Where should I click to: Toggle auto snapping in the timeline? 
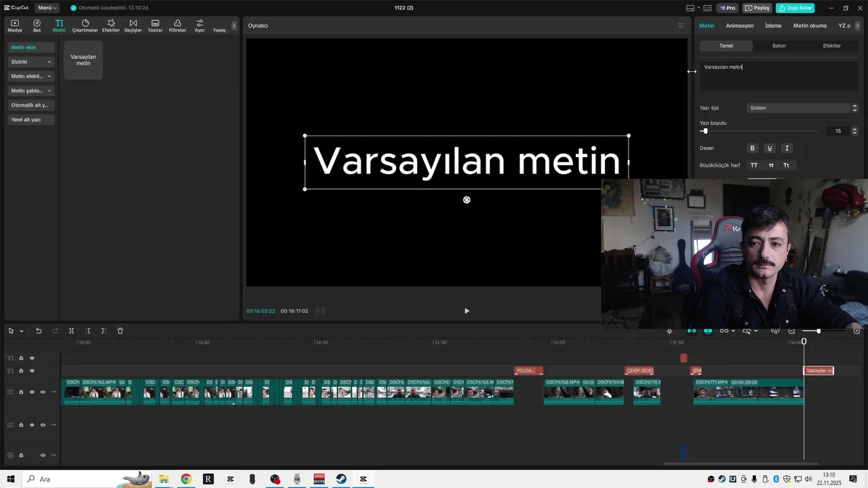pos(708,331)
